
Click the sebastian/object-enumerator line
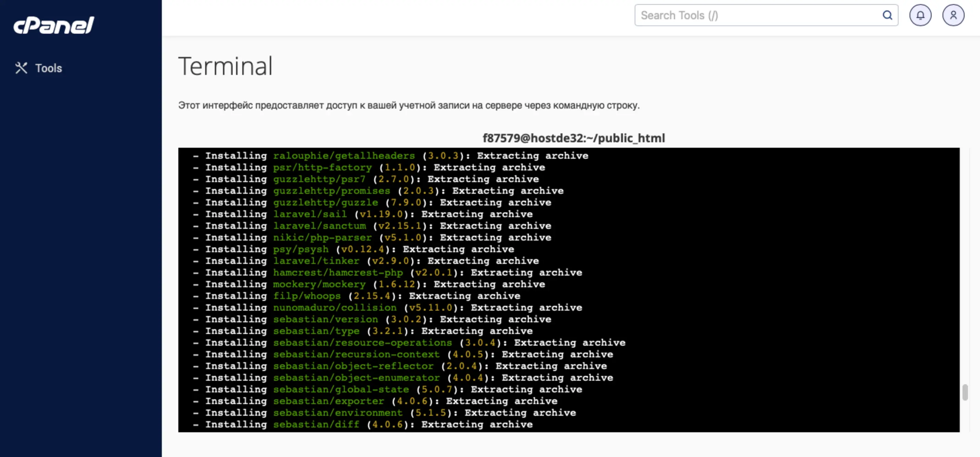(403, 378)
